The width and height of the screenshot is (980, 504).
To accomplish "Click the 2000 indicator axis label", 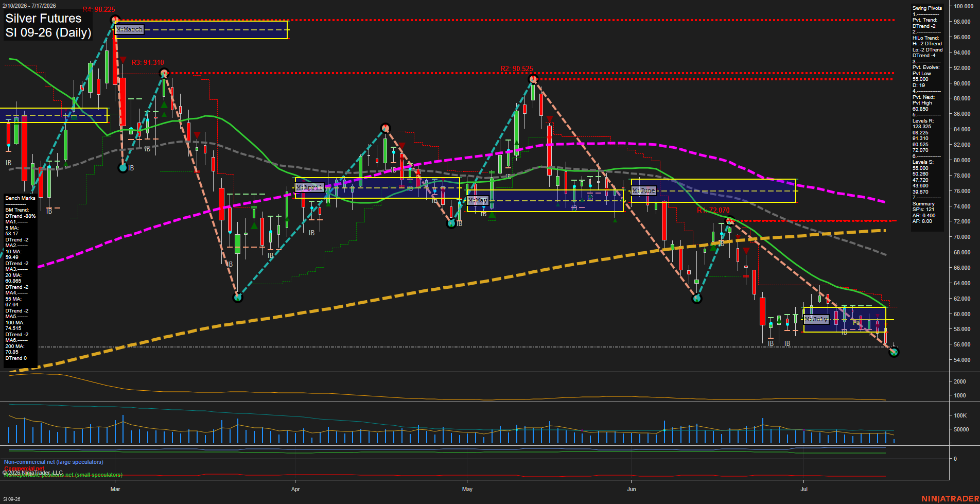I will (x=960, y=381).
